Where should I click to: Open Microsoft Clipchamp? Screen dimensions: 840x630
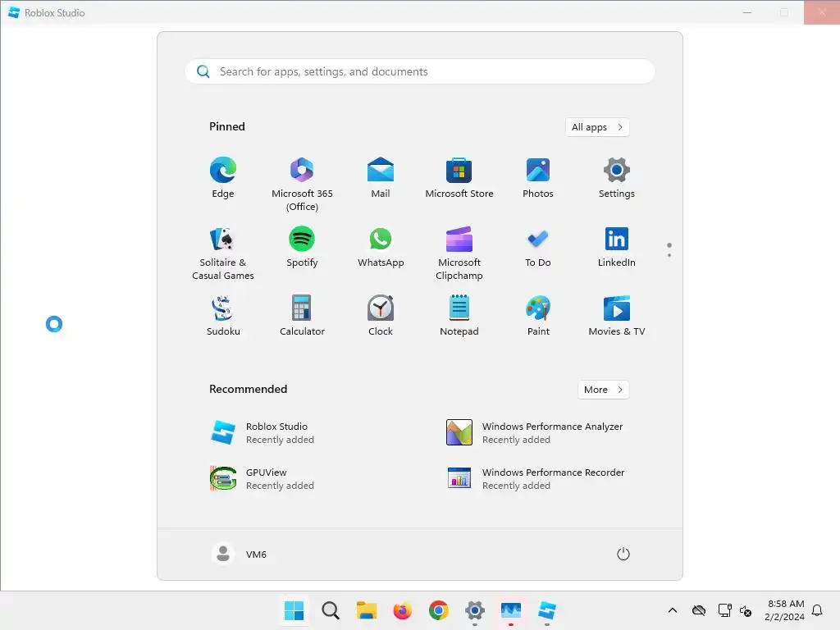[459, 253]
